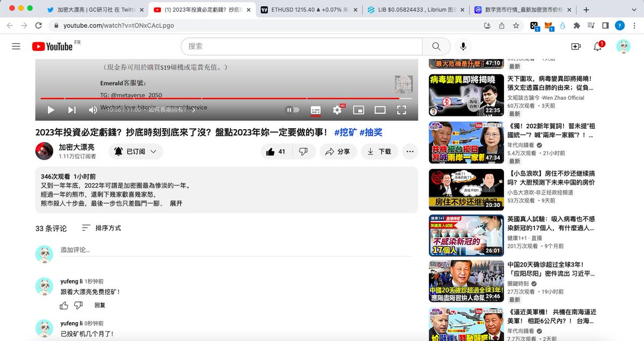Open thumbnail of 共機擾台 47:34 video
The image size is (644, 341).
[466, 142]
